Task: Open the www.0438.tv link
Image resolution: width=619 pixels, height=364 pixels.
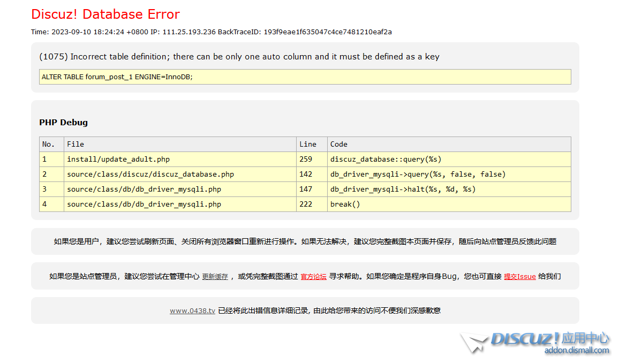Action: 192,310
